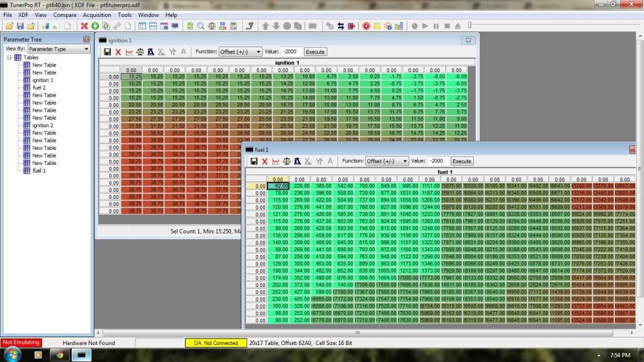The image size is (644, 362).
Task: Select fuel 1 in Parameter Tree
Action: (x=39, y=171)
